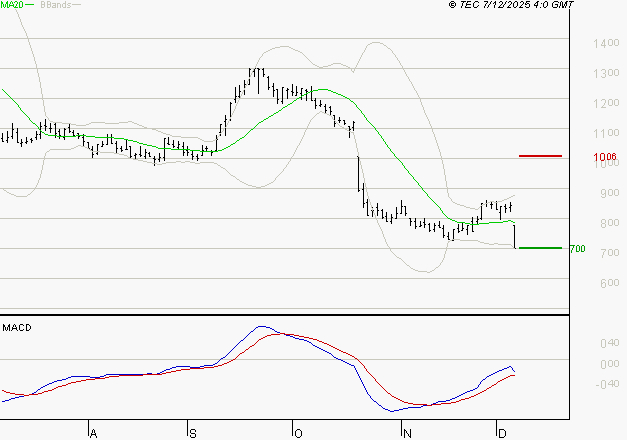Screen dimensions: 627x440
Task: Click the MACD panel title
Action: click(17, 328)
